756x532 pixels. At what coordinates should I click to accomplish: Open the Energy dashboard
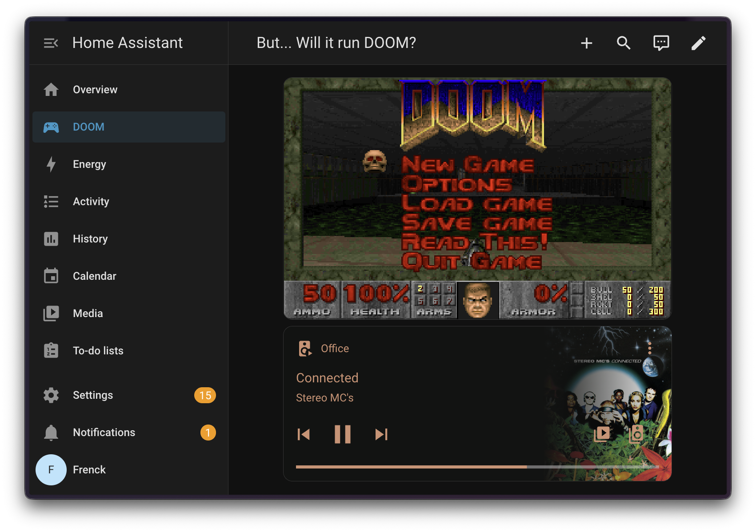(x=129, y=164)
